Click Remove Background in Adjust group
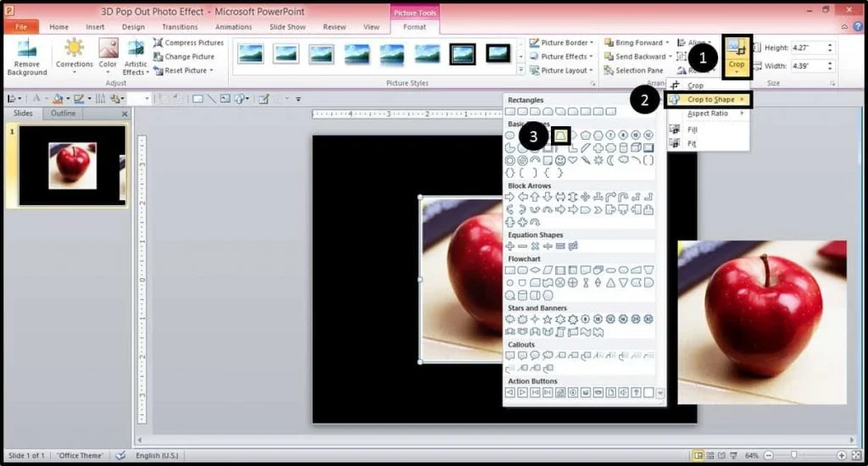868x466 pixels. [x=26, y=57]
